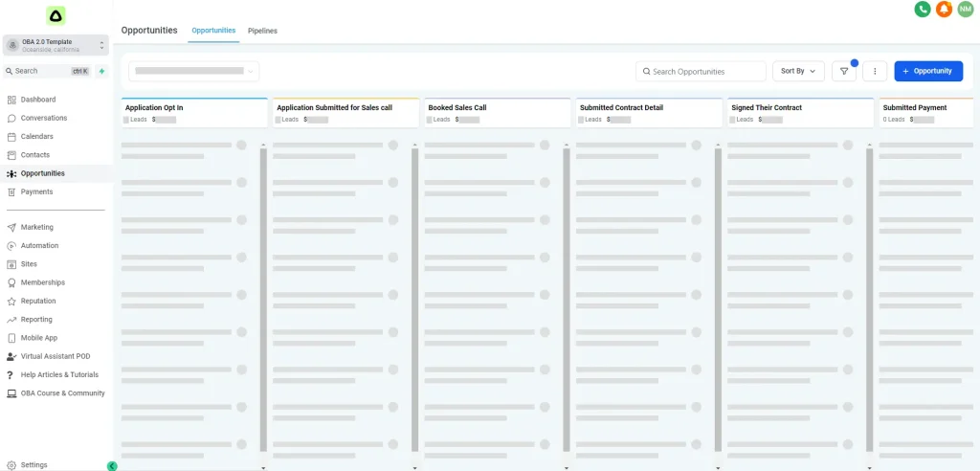Viewport: 980px width, 471px height.
Task: Switch to the Pipelines tab
Action: point(262,31)
